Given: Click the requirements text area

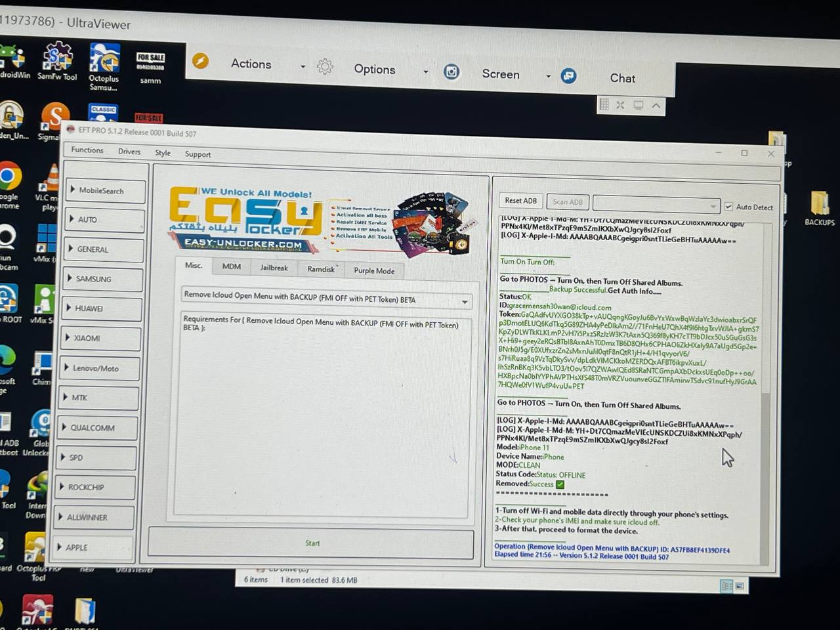Looking at the screenshot, I should pyautogui.click(x=323, y=415).
